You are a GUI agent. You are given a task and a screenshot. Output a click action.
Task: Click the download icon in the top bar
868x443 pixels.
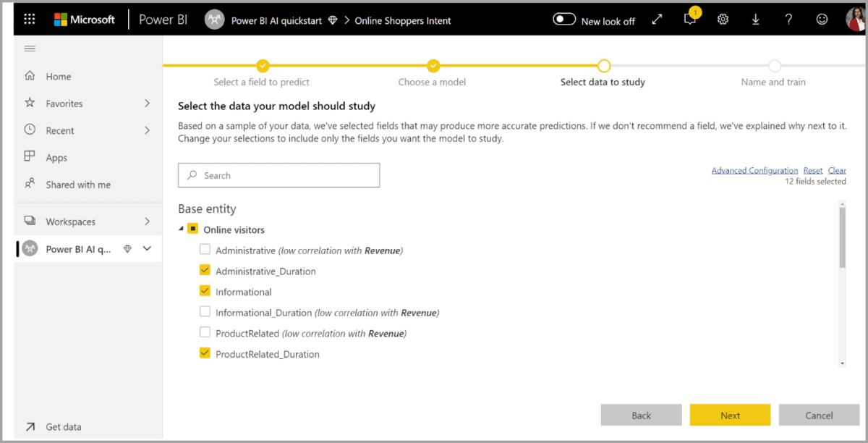[755, 20]
